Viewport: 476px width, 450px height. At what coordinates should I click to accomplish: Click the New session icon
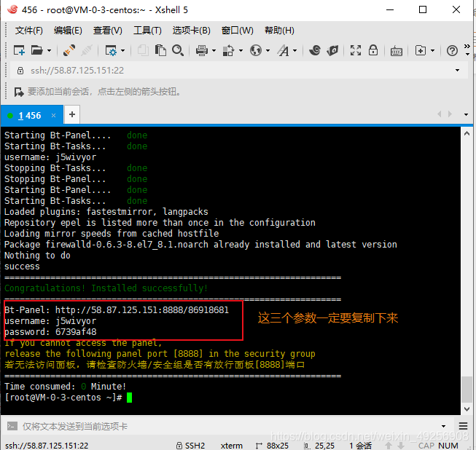(x=19, y=50)
